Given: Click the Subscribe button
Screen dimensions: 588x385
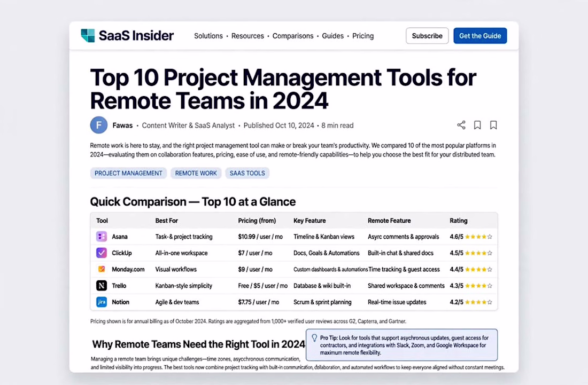Looking at the screenshot, I should tap(427, 36).
